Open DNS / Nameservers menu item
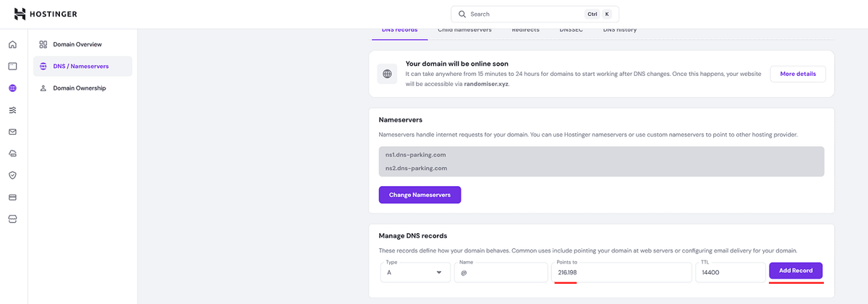This screenshot has width=868, height=304. (x=80, y=67)
